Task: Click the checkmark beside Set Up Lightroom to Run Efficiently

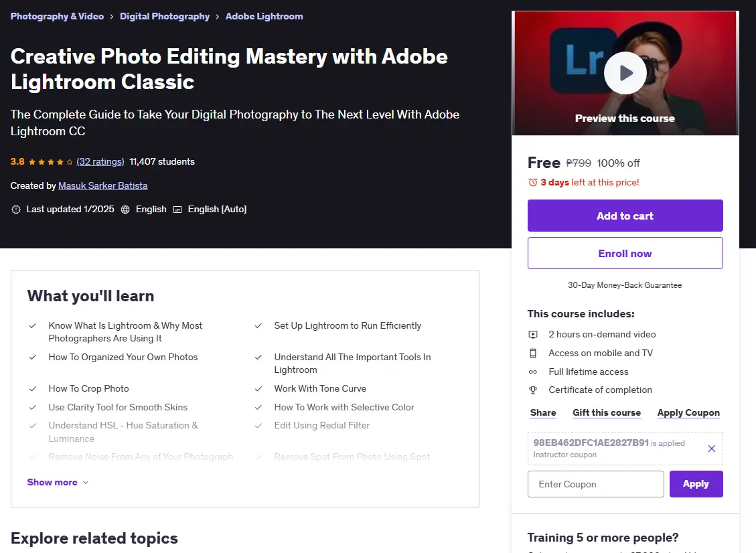Action: tap(258, 326)
